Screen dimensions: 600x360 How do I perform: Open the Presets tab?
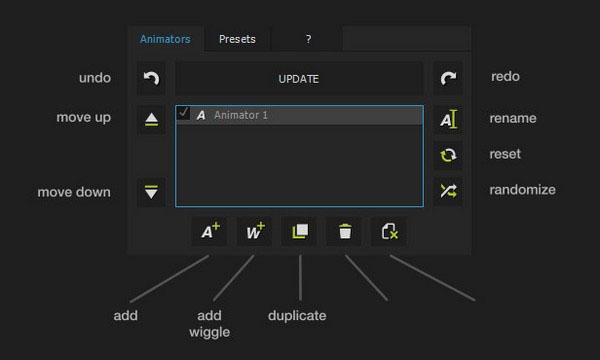(237, 39)
